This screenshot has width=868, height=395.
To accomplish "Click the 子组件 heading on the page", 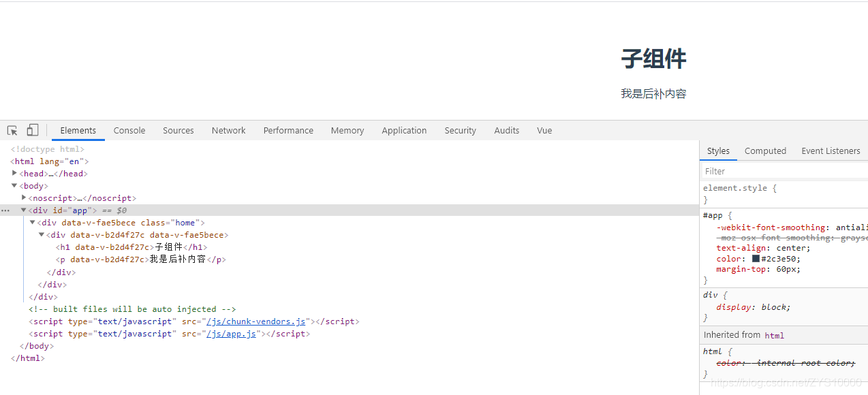I will coord(653,59).
